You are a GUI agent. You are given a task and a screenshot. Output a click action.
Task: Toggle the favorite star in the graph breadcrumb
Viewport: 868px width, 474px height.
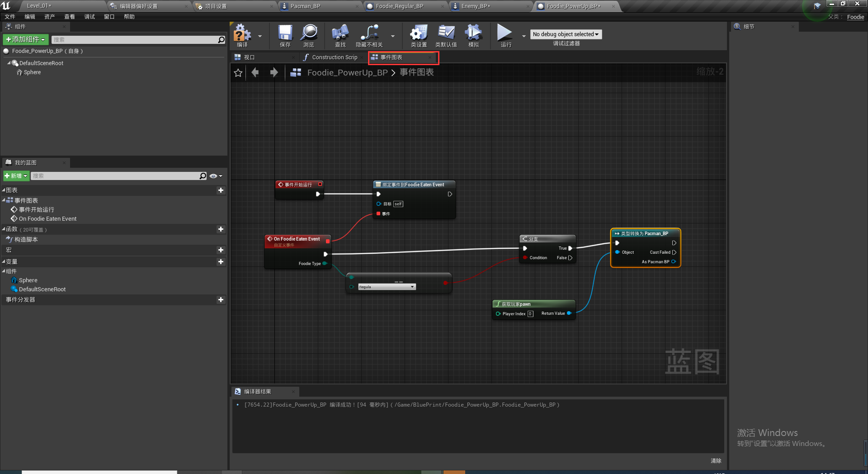pyautogui.click(x=238, y=72)
